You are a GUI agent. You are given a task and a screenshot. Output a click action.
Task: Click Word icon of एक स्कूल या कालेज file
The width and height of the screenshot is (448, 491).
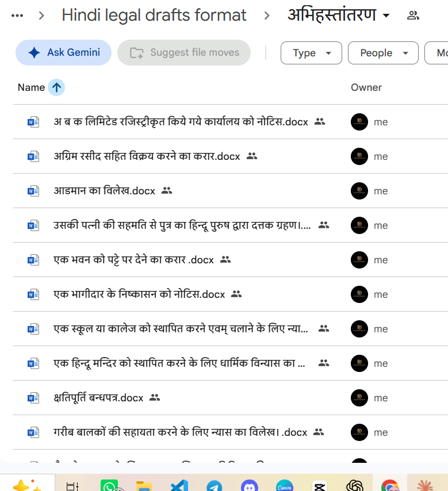click(x=33, y=329)
